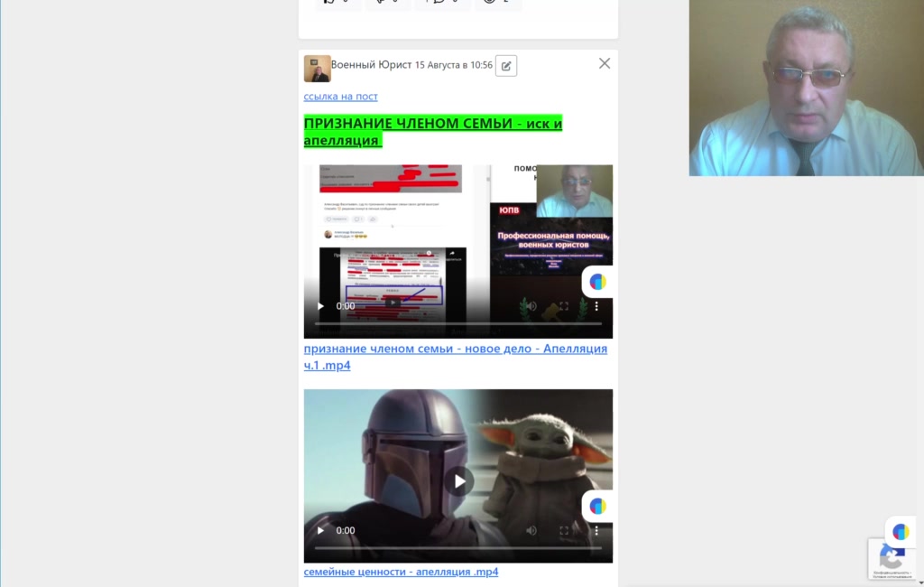Click the edit post pencil icon
The image size is (924, 587).
tap(506, 66)
